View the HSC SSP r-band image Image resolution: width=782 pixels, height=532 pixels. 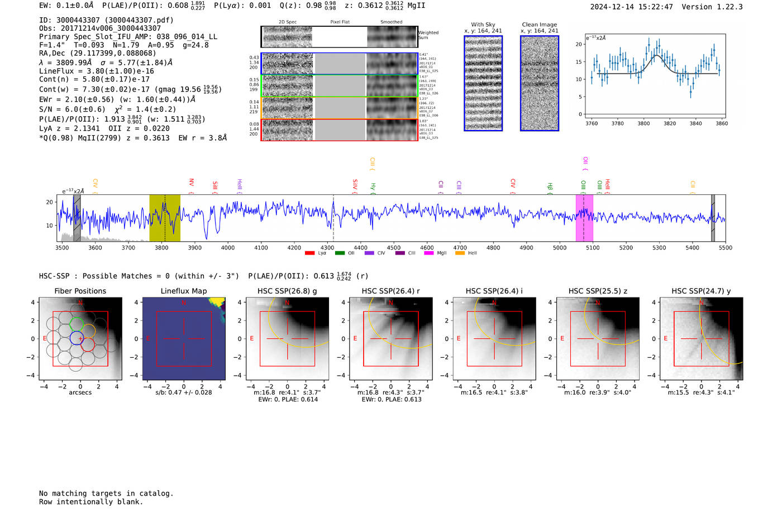click(x=391, y=338)
